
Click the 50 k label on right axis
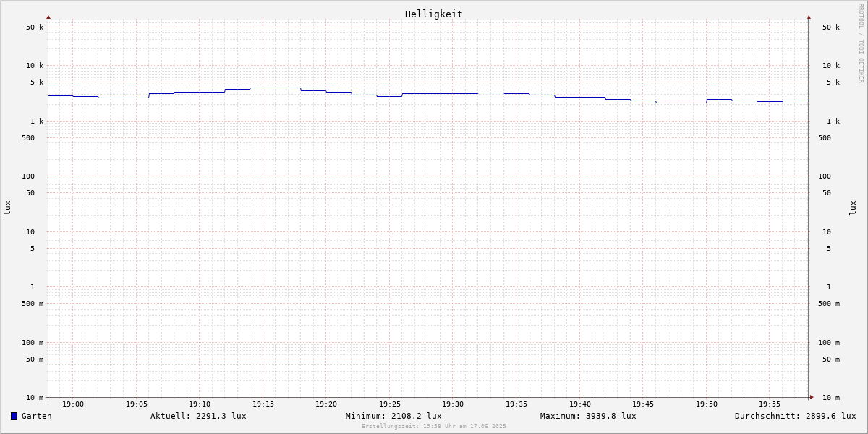click(x=831, y=27)
